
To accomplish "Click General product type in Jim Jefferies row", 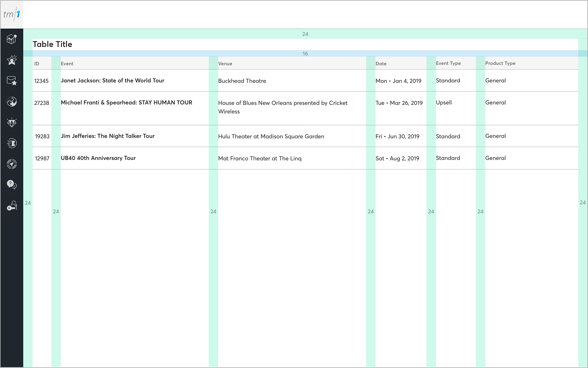I will (x=495, y=136).
